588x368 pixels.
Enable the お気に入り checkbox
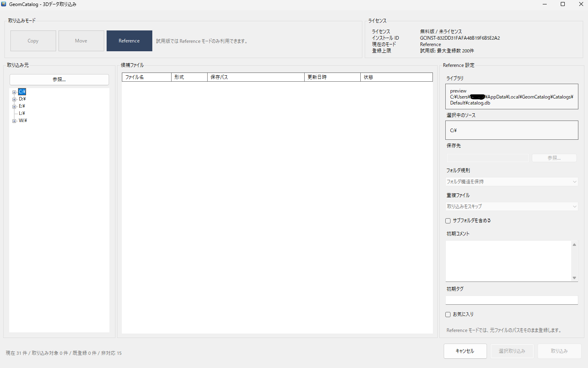tap(448, 314)
